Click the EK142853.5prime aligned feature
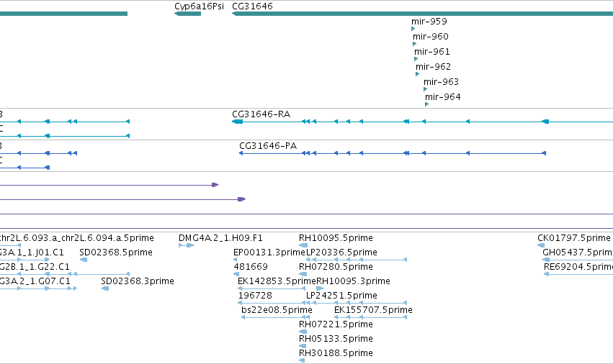Viewport: 613px width, 364px height. 272,288
